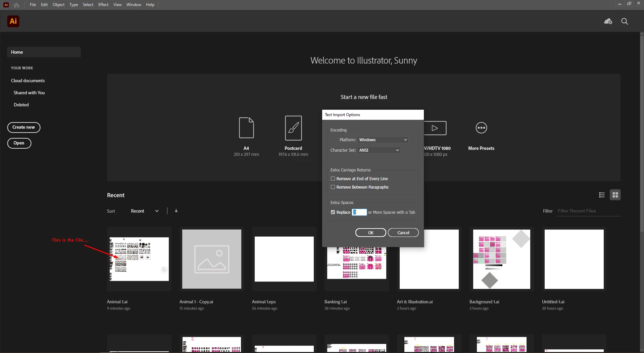This screenshot has height=353, width=644.
Task: Click the Background 1.ai file name
Action: pos(484,302)
